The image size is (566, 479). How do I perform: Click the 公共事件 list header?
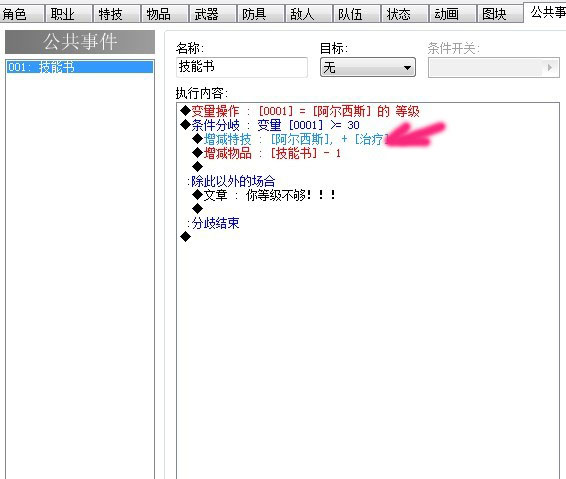click(80, 42)
